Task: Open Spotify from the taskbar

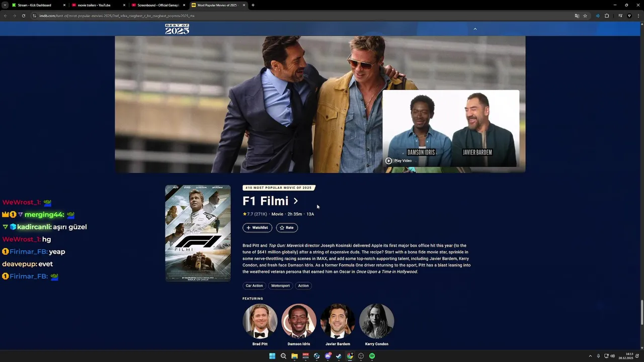Action: (x=372, y=356)
